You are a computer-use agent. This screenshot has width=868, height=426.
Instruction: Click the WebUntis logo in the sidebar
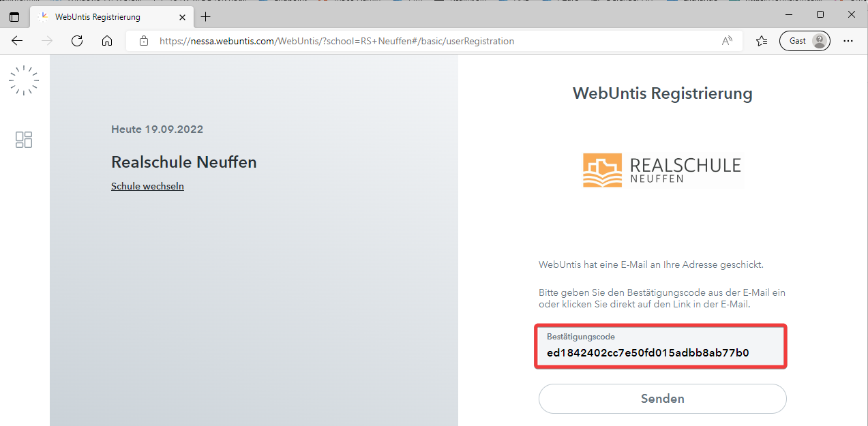point(24,80)
